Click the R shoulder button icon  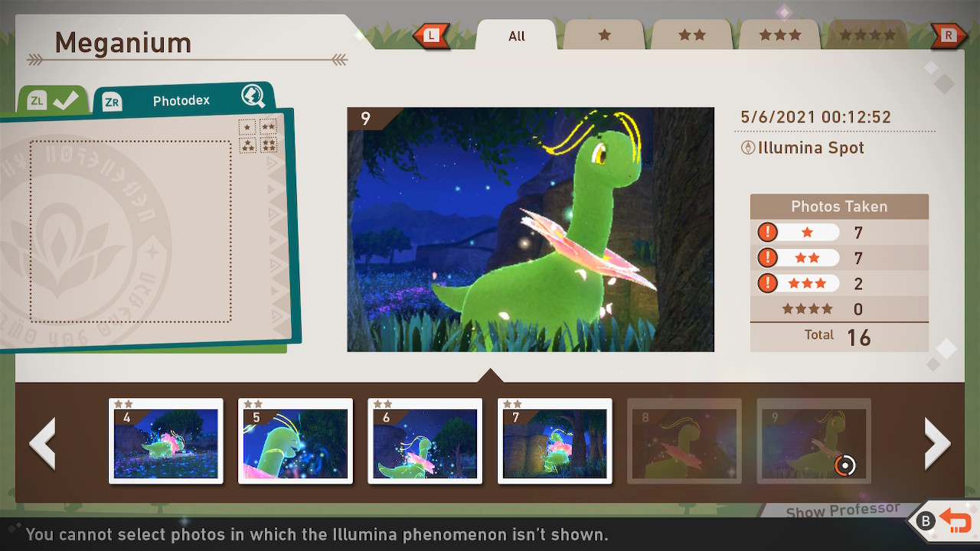(949, 34)
